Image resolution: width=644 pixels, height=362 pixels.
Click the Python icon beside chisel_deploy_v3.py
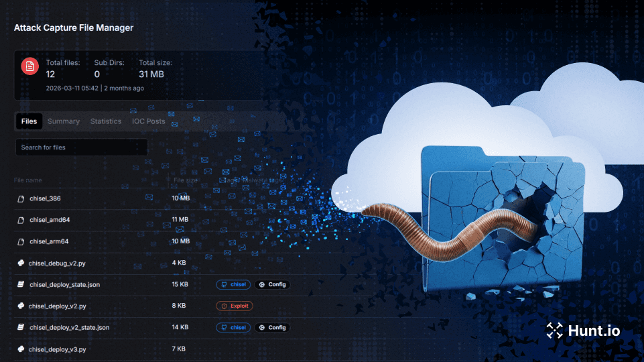pyautogui.click(x=21, y=349)
